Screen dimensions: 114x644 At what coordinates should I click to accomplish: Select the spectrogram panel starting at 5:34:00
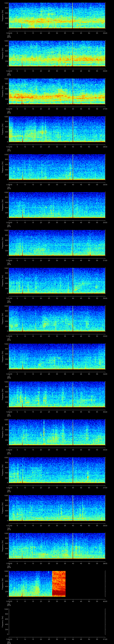57,394
